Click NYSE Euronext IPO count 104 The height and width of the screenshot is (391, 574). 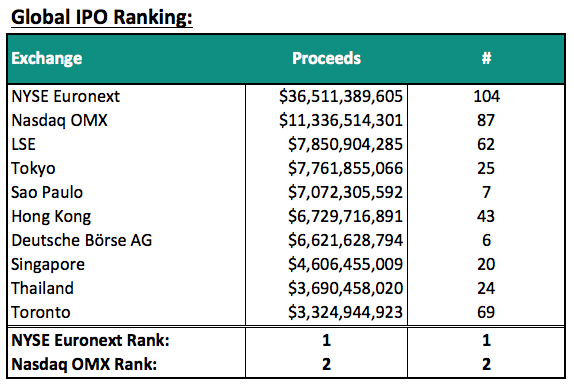pyautogui.click(x=486, y=97)
